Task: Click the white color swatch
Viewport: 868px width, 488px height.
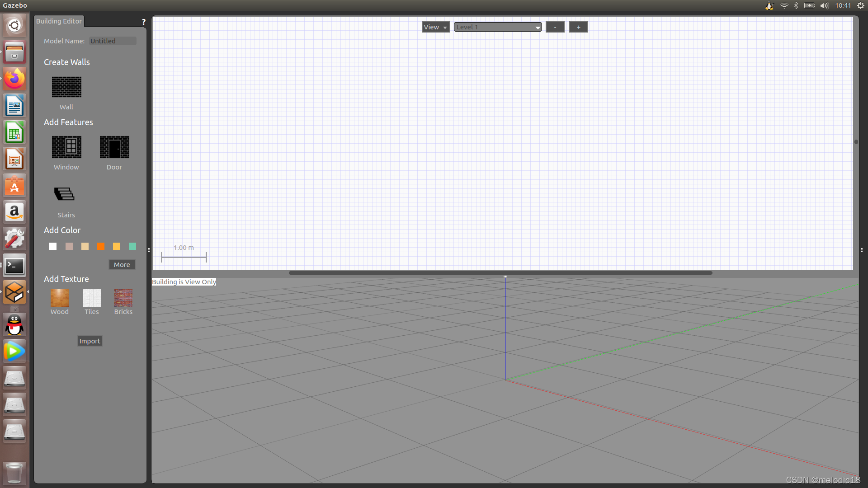Action: 53,246
